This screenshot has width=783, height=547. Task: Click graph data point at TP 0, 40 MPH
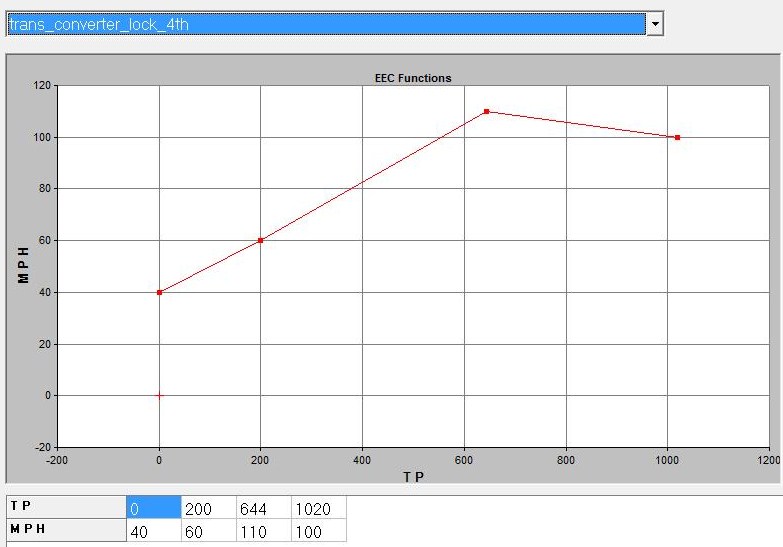[x=159, y=292]
